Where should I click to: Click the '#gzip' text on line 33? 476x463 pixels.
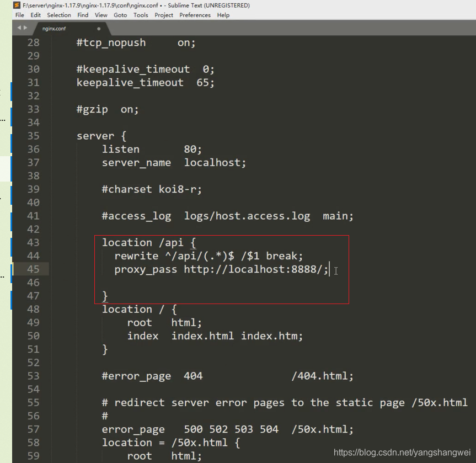click(x=92, y=110)
